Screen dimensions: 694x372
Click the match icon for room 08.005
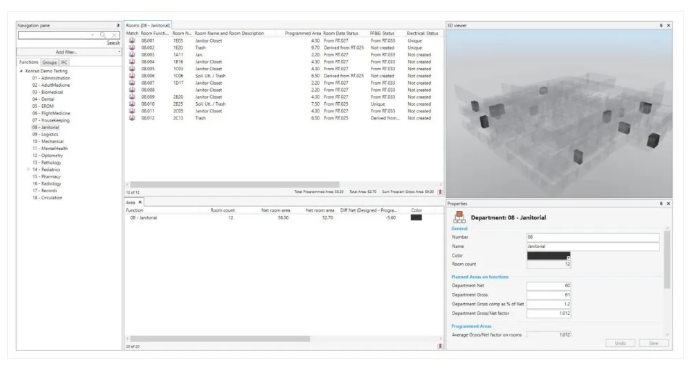click(x=132, y=69)
